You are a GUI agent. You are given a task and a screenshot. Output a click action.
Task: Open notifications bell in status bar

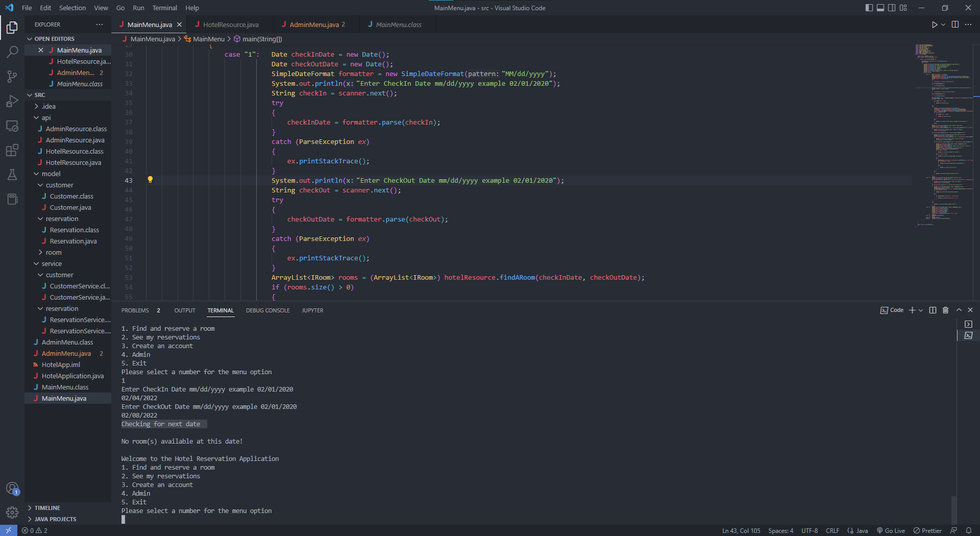coord(968,530)
